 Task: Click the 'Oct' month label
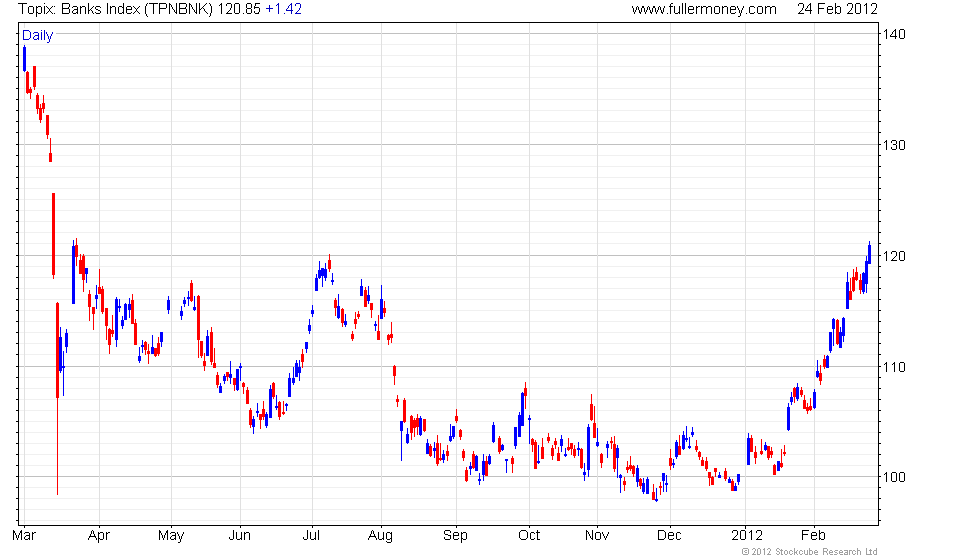point(529,536)
